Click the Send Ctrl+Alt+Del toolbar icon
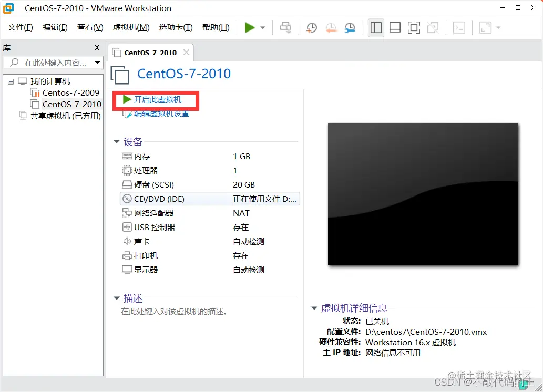The width and height of the screenshot is (543, 392). tap(286, 27)
